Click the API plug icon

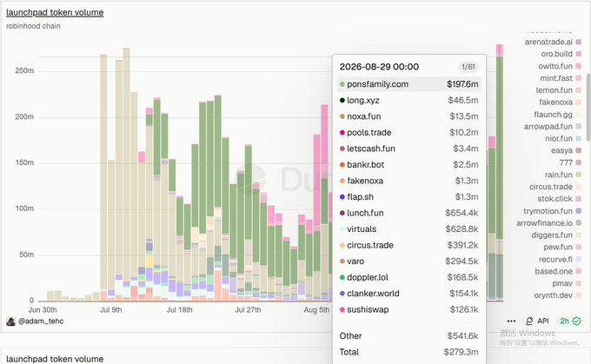click(x=529, y=321)
